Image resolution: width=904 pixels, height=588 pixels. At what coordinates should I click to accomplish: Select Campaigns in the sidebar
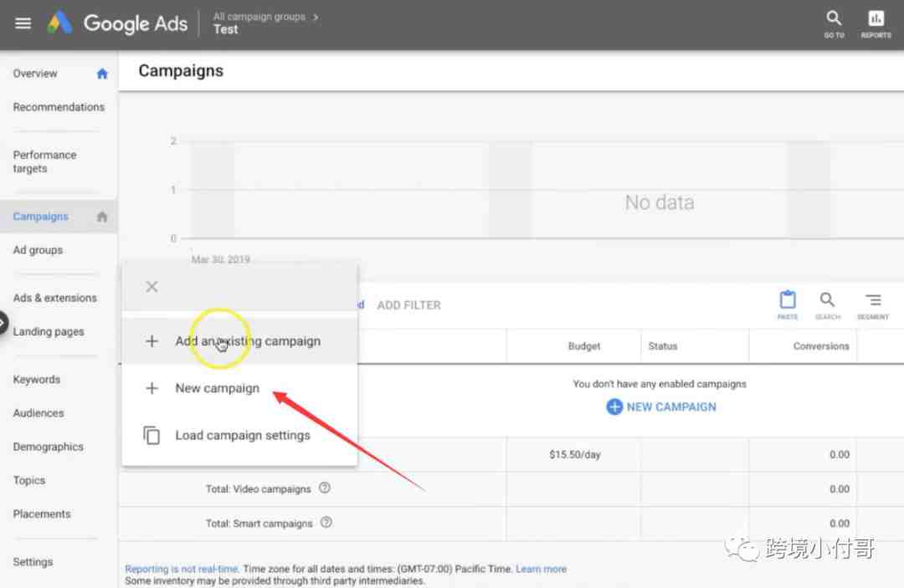point(41,217)
